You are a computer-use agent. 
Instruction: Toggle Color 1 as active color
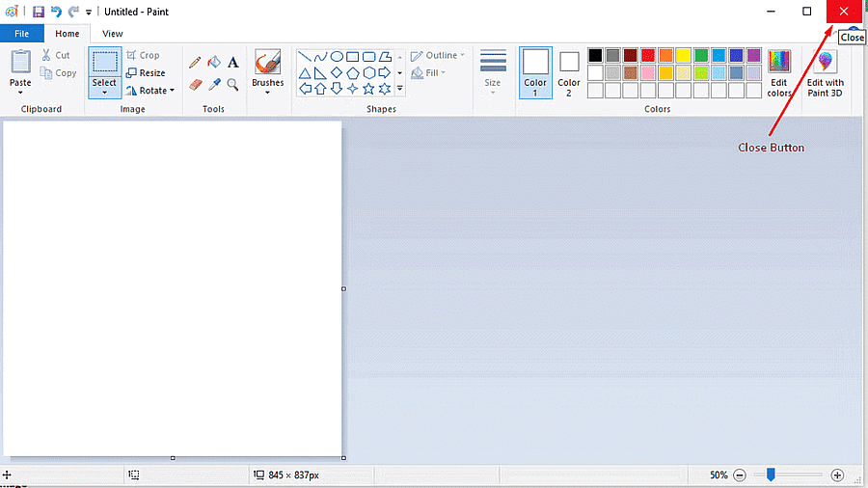coord(535,72)
